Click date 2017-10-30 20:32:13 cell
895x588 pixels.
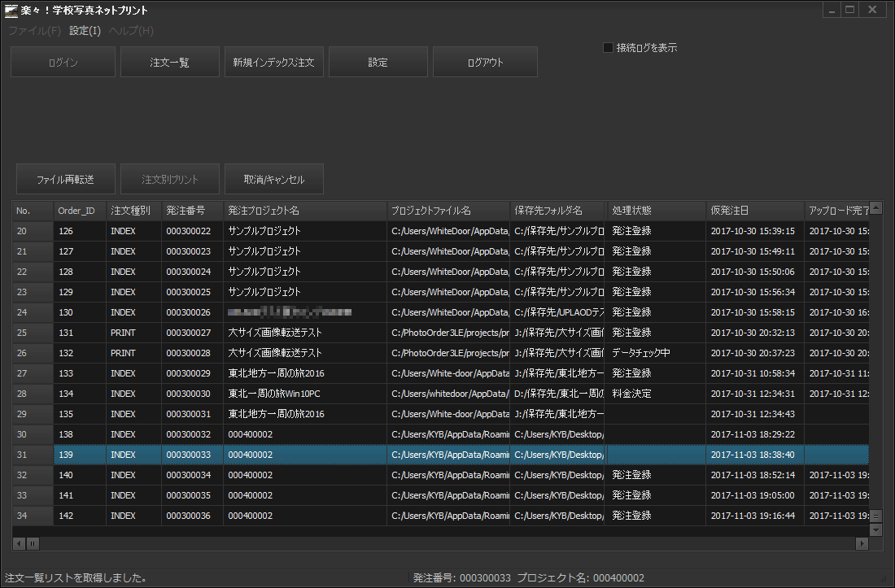coord(755,333)
